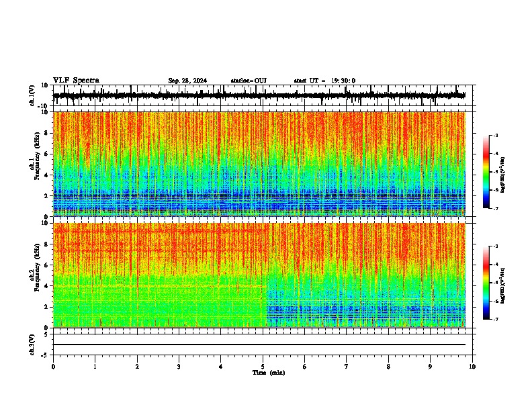
Task: Select the ch.1 "Frequency (kHz)" axis label
Action: pos(38,156)
